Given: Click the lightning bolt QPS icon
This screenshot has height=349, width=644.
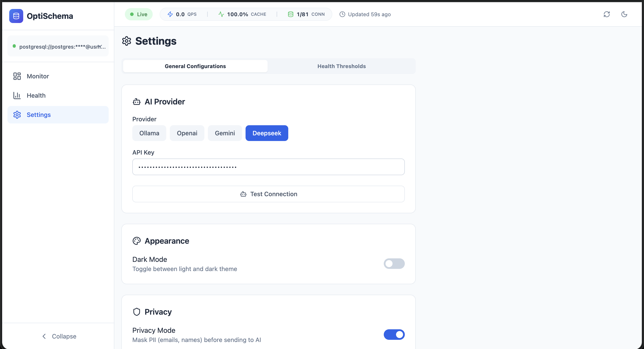Looking at the screenshot, I should pyautogui.click(x=170, y=14).
